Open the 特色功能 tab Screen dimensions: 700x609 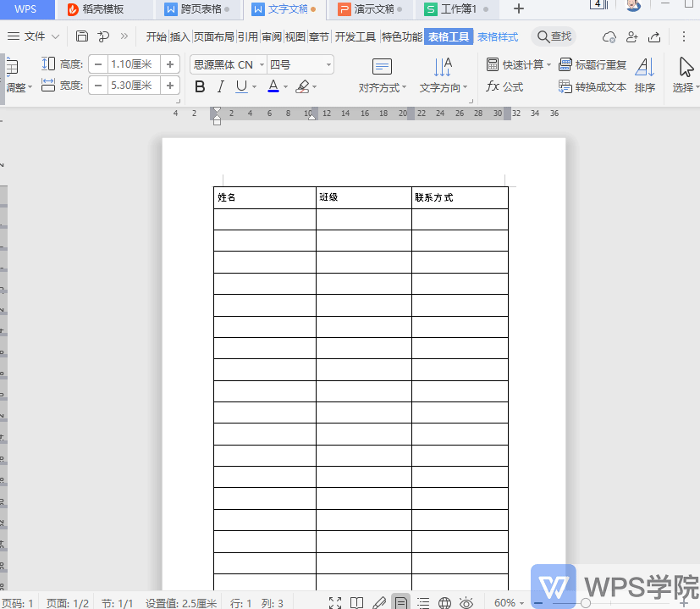coord(402,36)
